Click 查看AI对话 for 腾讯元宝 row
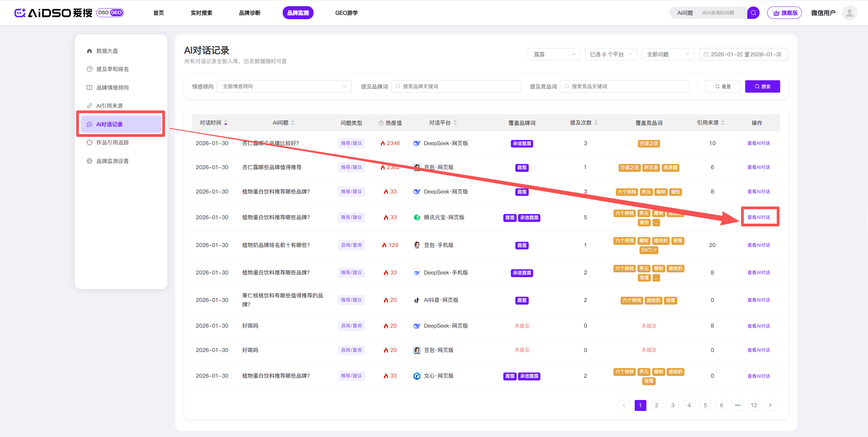Image resolution: width=868 pixels, height=437 pixels. point(759,217)
